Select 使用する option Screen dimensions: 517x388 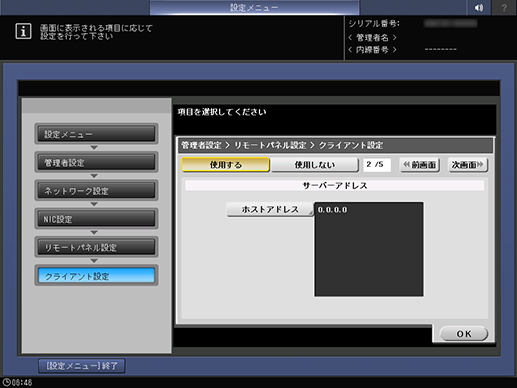pyautogui.click(x=226, y=165)
